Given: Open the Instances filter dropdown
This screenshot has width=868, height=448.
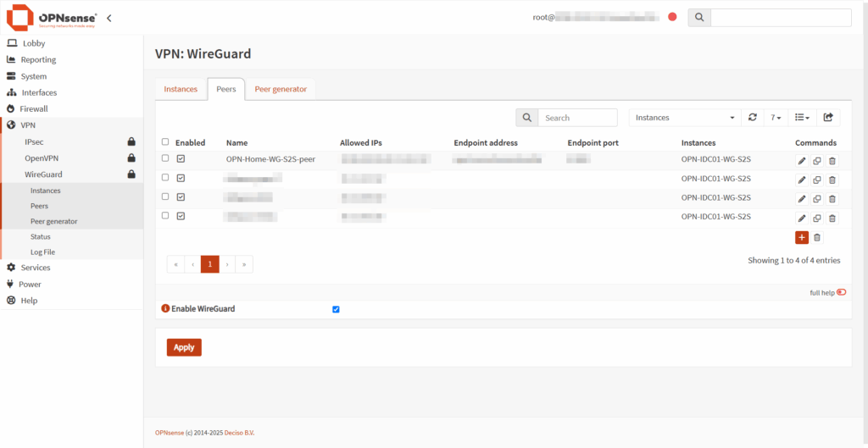Looking at the screenshot, I should click(x=685, y=118).
